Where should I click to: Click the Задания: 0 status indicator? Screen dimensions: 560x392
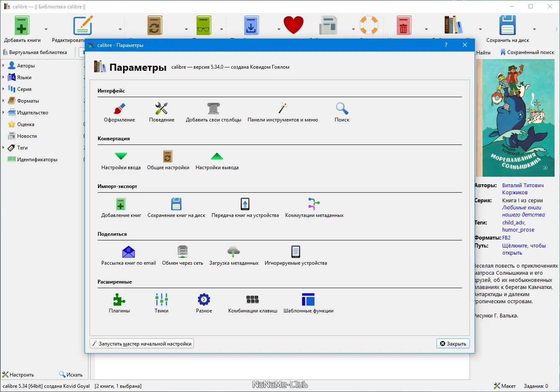[536, 386]
